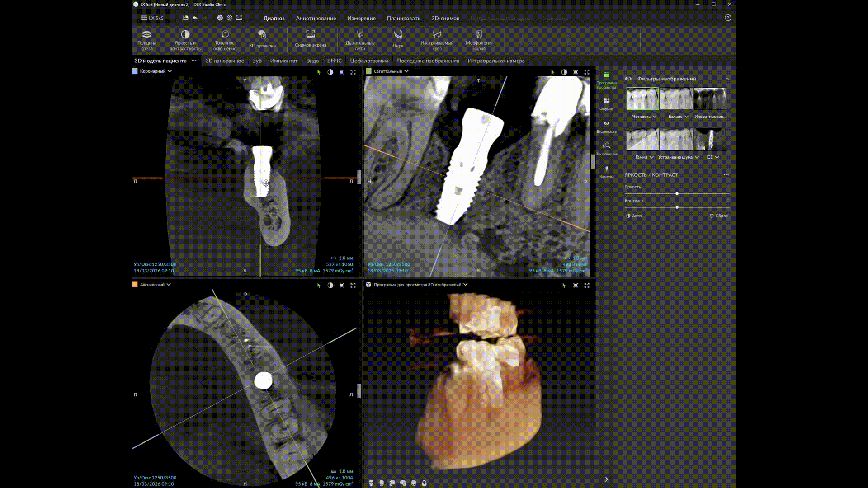The height and width of the screenshot is (488, 868).
Task: Fit the Корональный view with the fit-to-window icon
Action: [342, 72]
